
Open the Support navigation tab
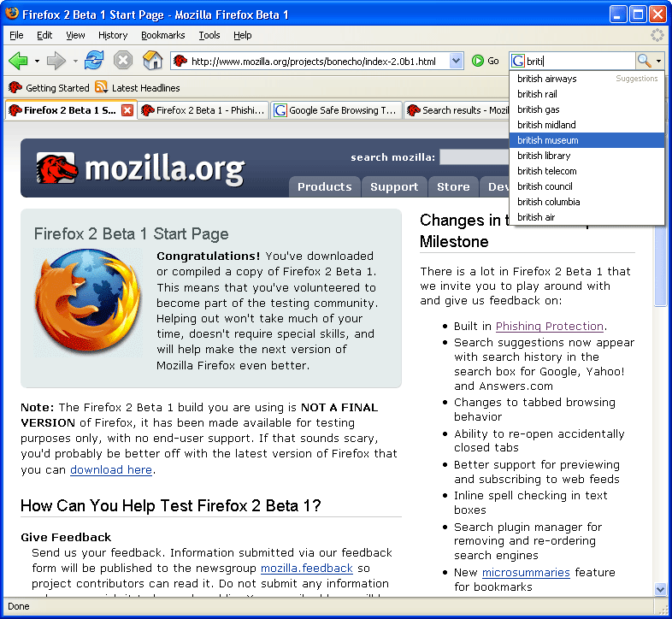[x=394, y=187]
